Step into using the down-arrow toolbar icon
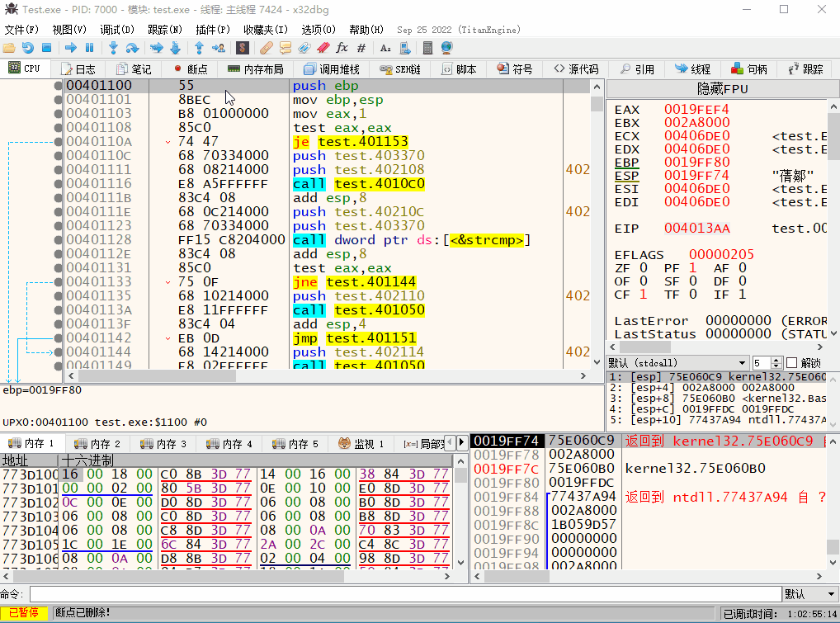 [x=114, y=47]
